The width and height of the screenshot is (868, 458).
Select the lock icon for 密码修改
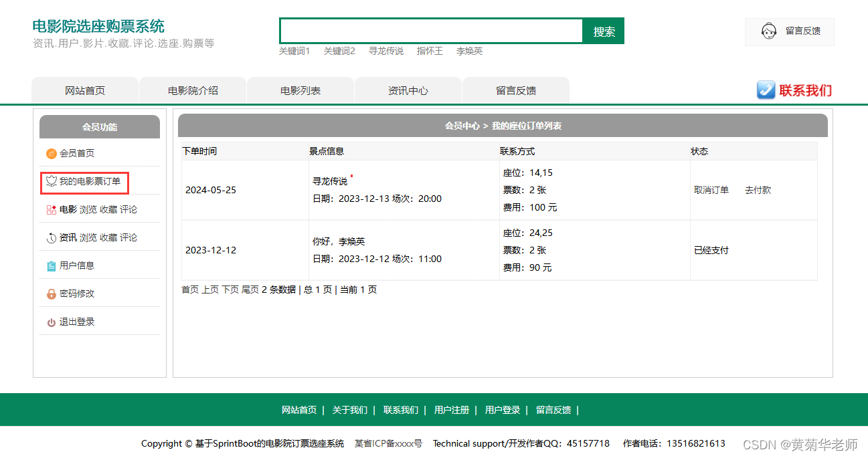tap(51, 293)
